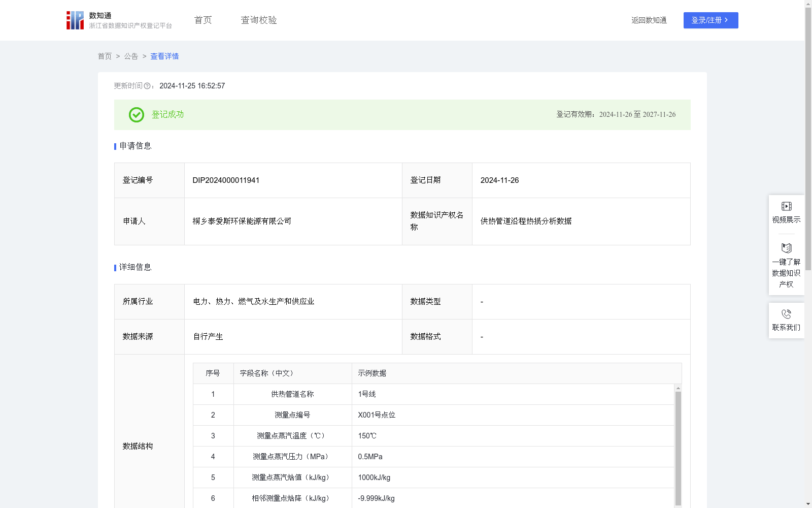Open 一键了解数据知识产权 guide icon
The width and height of the screenshot is (812, 508).
tap(786, 248)
